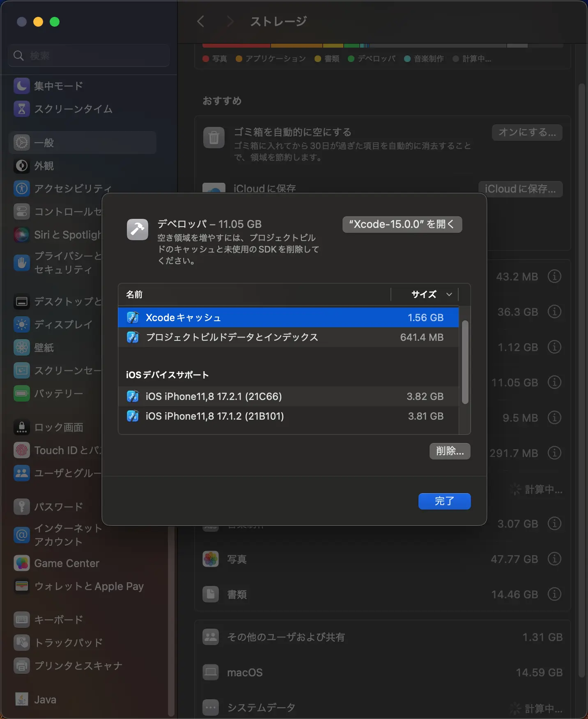Viewport: 588px width, 719px height.
Task: Click orange アプリケーション storage bar segment
Action: click(x=297, y=46)
